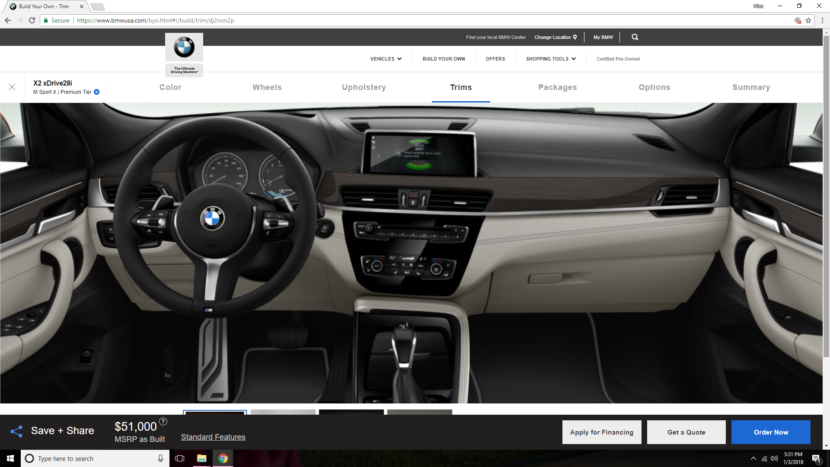Click the Get a Quote button
Image resolution: width=830 pixels, height=467 pixels.
click(x=686, y=432)
